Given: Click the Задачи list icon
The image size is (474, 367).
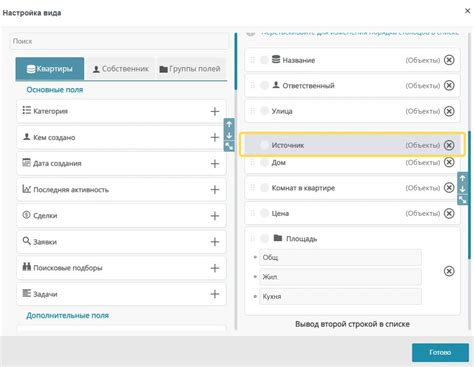Looking at the screenshot, I should 27,293.
